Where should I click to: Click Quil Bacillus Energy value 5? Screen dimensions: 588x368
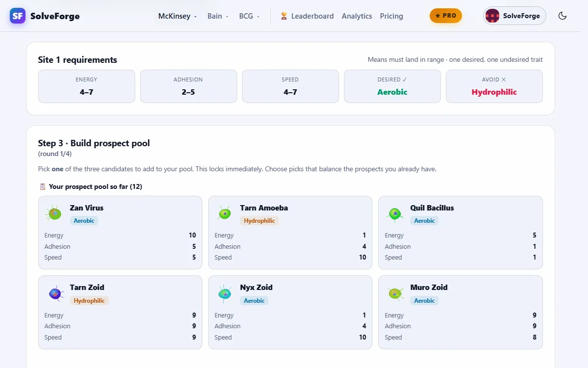(535, 236)
